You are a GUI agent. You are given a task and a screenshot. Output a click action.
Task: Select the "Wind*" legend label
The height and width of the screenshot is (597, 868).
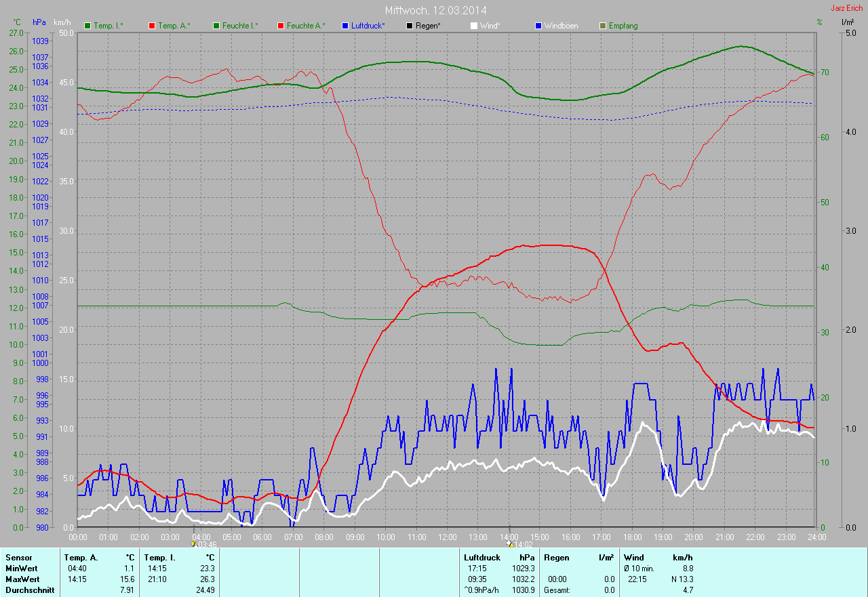[490, 26]
